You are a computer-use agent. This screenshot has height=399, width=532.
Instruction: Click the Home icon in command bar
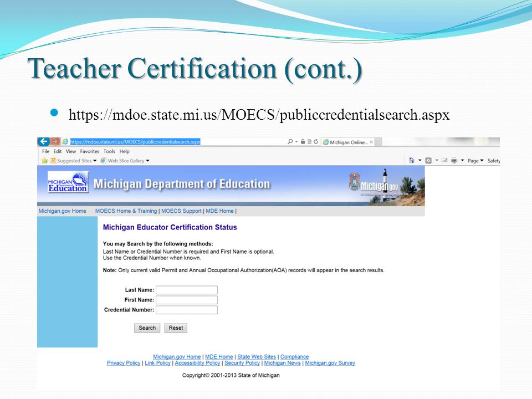point(412,161)
